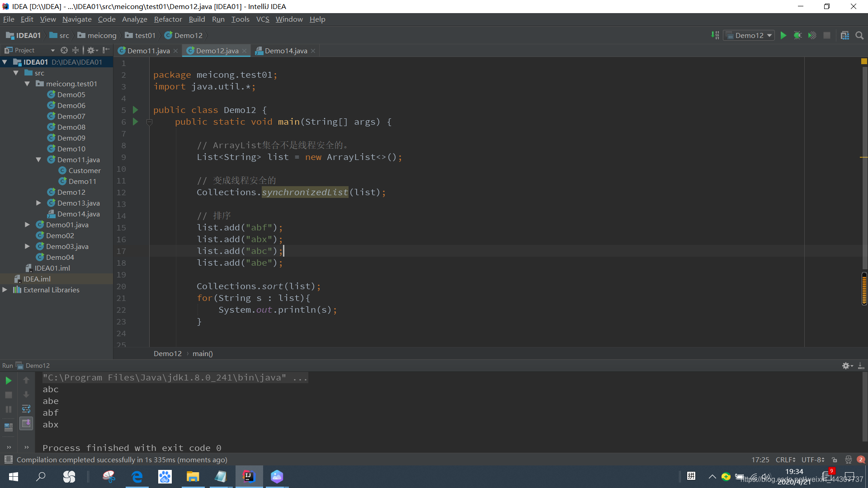This screenshot has width=868, height=488.
Task: Collapse meicong.test01 package
Action: coord(28,84)
